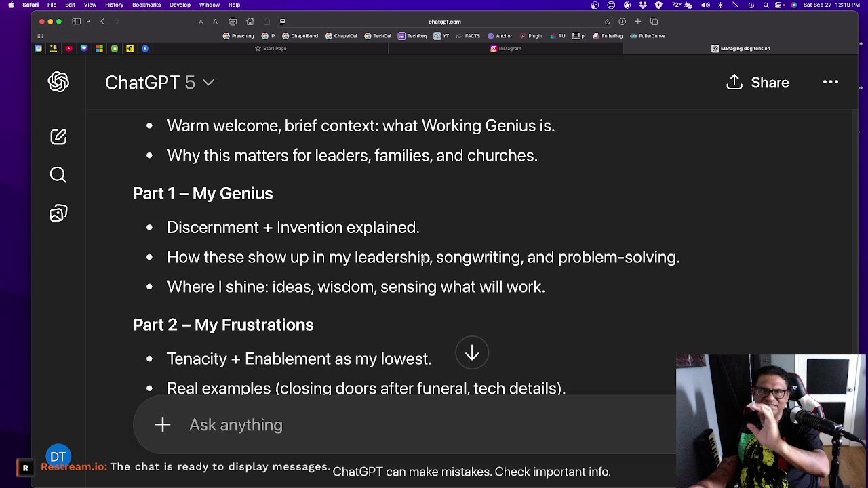The image size is (868, 488).
Task: Open the three-dots conversation options menu
Action: coord(831,82)
